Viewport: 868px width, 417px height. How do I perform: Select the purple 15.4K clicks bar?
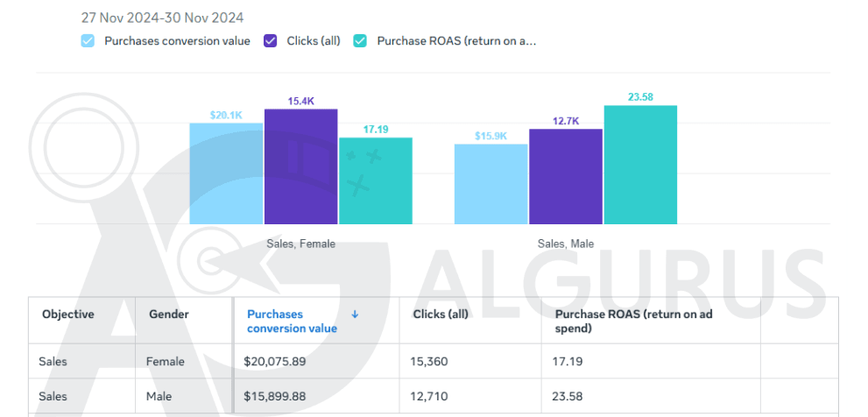click(x=300, y=166)
